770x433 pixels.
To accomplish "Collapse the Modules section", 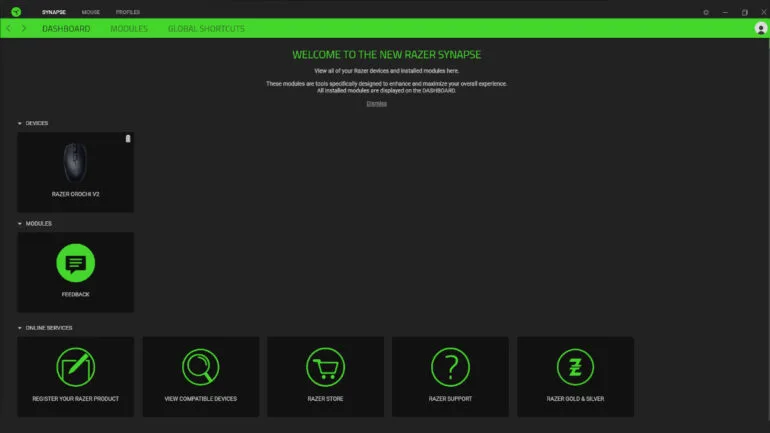I will tap(20, 223).
